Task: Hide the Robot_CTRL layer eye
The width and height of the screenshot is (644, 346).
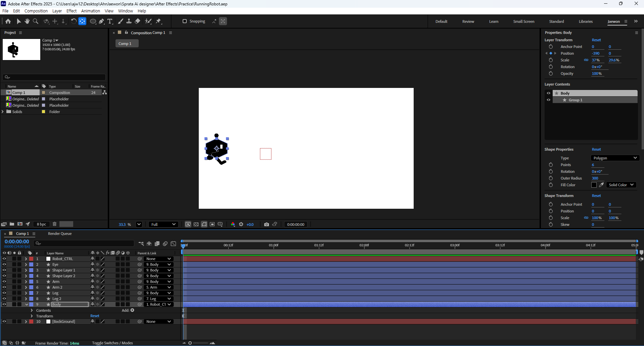Action: tap(4, 259)
